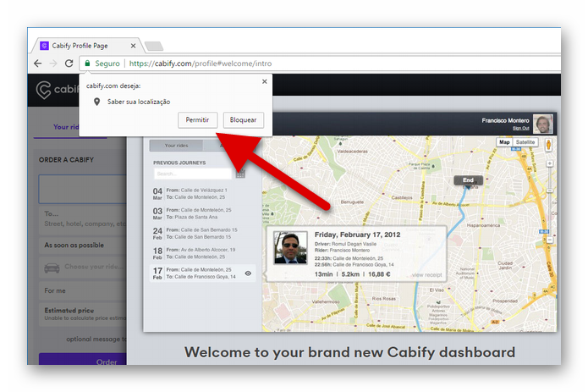Screen dimensions: 588x392
Task: Click the End marker on the map
Action: click(468, 180)
